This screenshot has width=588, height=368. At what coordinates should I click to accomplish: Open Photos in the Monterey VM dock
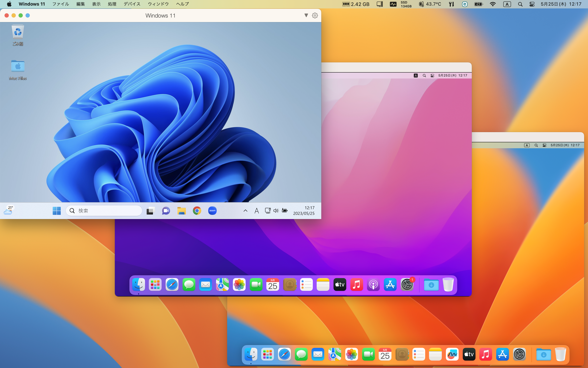pos(239,285)
